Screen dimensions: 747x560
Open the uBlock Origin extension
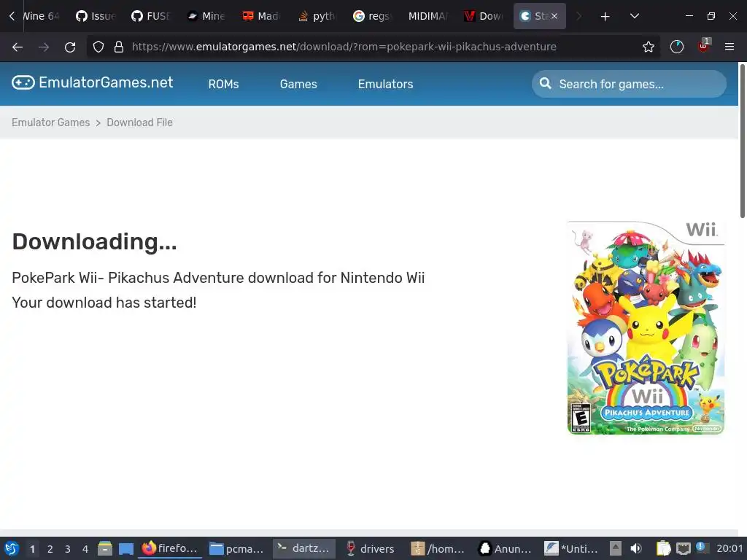point(703,46)
